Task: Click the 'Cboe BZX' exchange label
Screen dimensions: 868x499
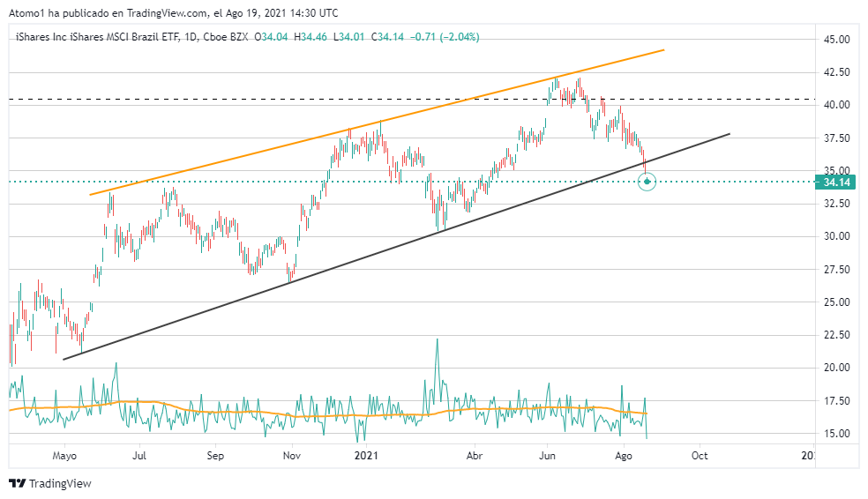Action: [x=225, y=37]
